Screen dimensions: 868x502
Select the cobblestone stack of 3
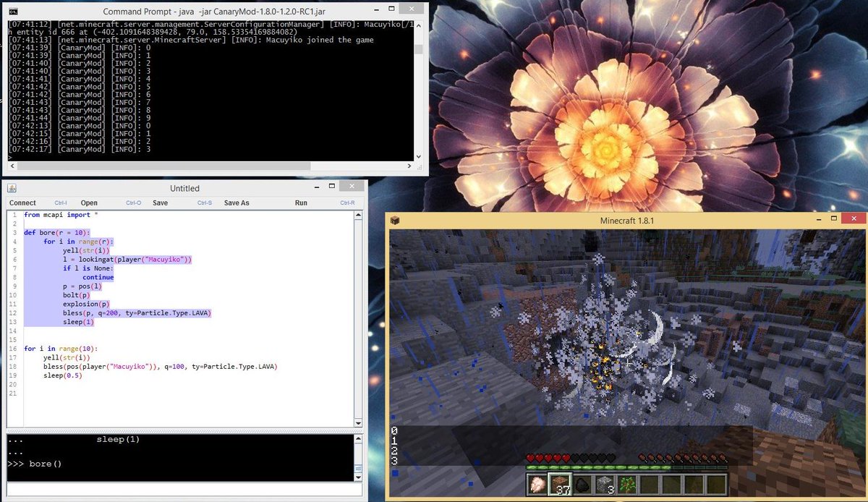[x=604, y=484]
